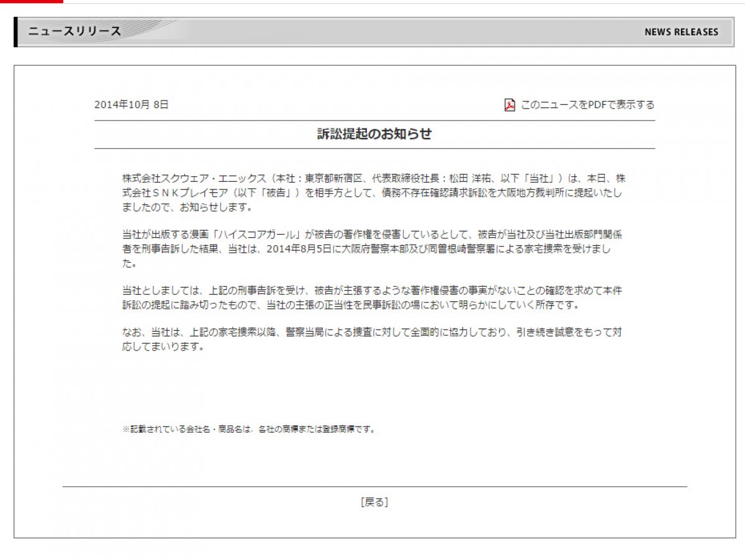Click the headline '訴訟提起のお知らせ'
Screen dimensions: 745x560
tap(374, 134)
